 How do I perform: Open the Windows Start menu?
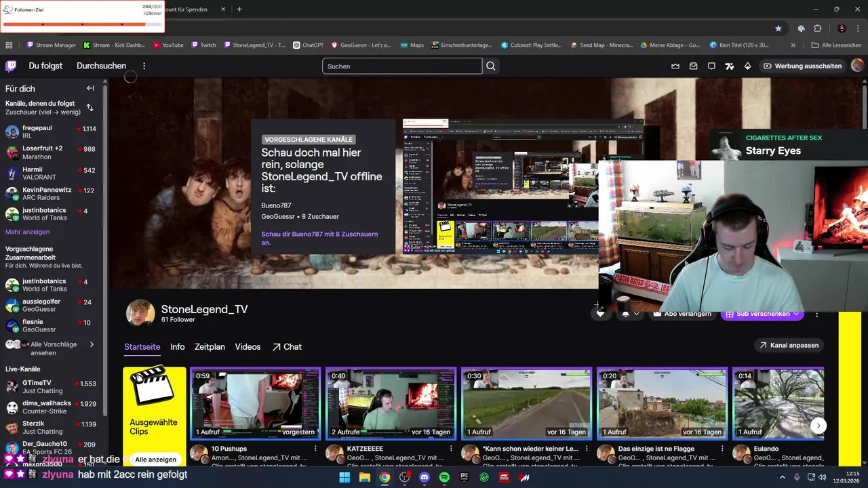click(344, 477)
